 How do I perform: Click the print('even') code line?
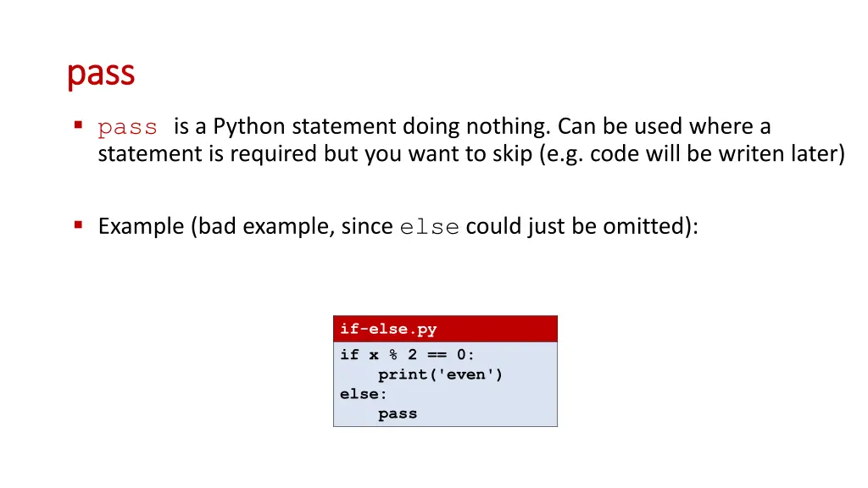440,374
